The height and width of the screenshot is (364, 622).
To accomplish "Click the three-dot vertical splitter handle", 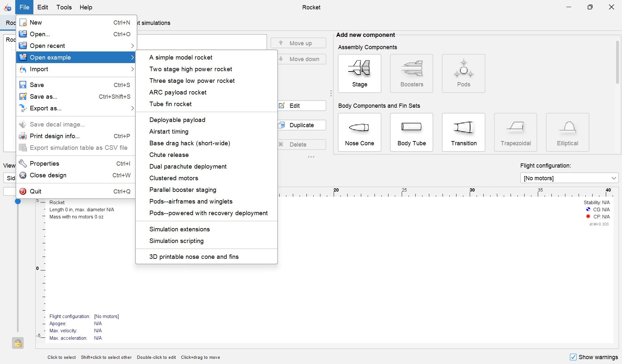I will 331,93.
